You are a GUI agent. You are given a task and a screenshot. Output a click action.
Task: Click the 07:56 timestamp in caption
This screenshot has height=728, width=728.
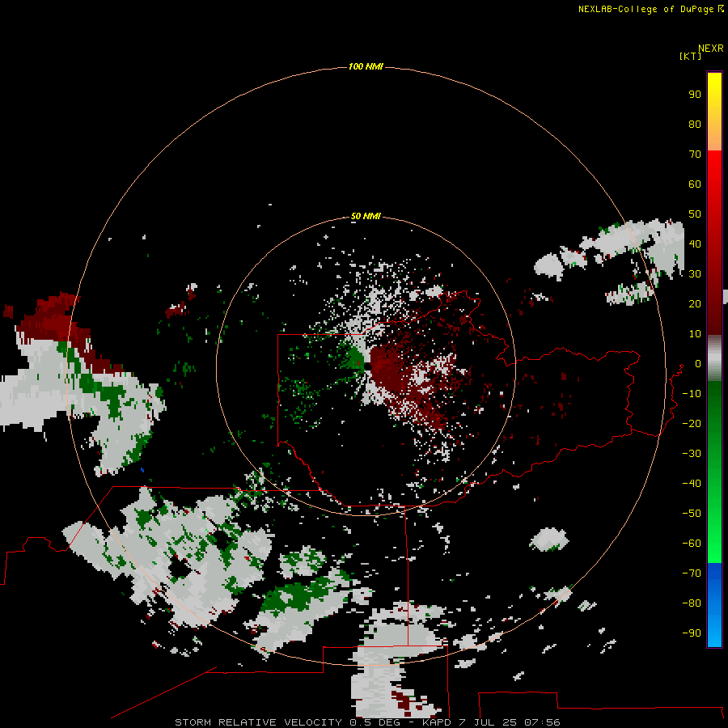(542, 722)
